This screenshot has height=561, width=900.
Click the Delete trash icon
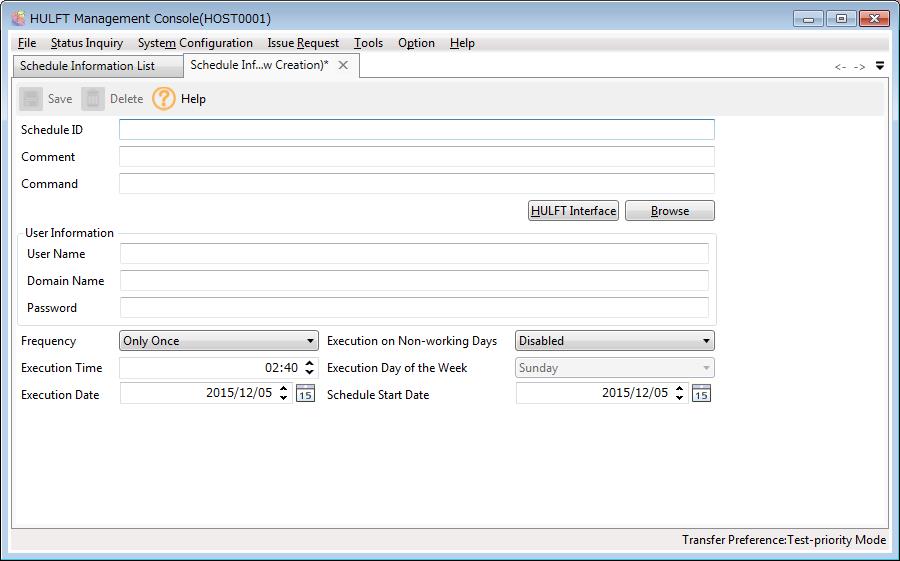[92, 99]
